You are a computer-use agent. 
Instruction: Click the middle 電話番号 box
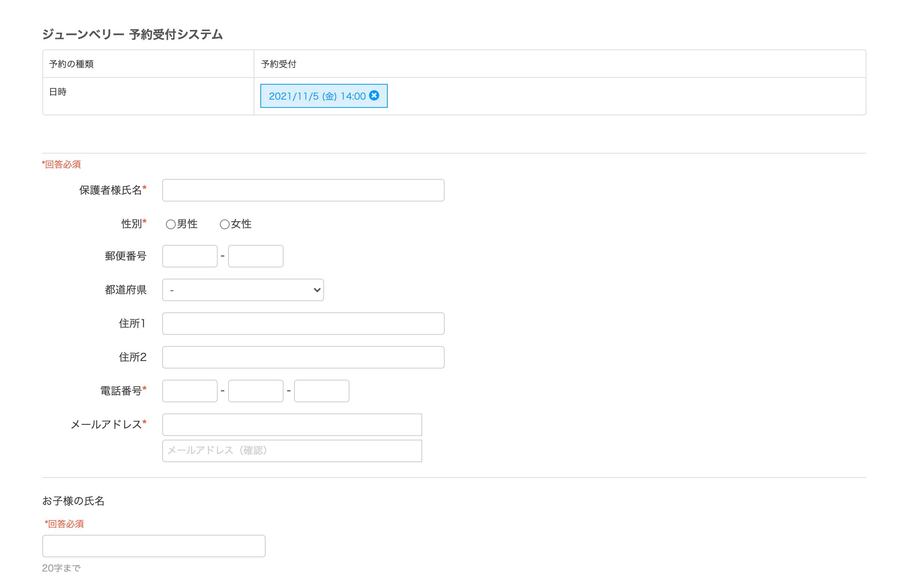click(256, 391)
